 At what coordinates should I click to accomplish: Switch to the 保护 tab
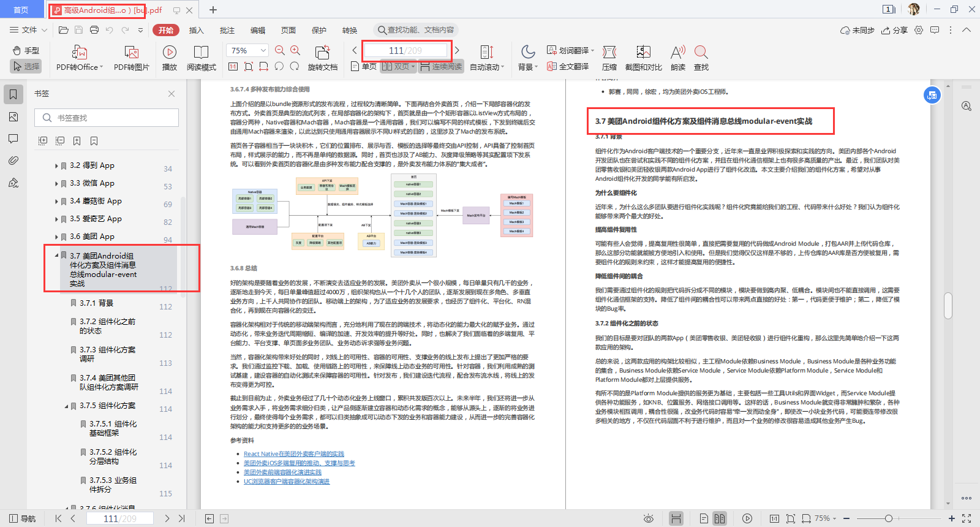click(x=319, y=30)
